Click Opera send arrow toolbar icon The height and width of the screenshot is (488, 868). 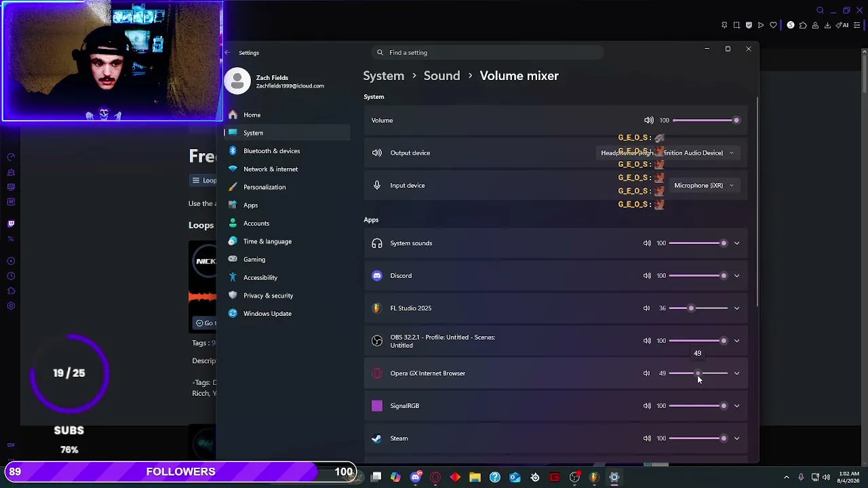761,26
